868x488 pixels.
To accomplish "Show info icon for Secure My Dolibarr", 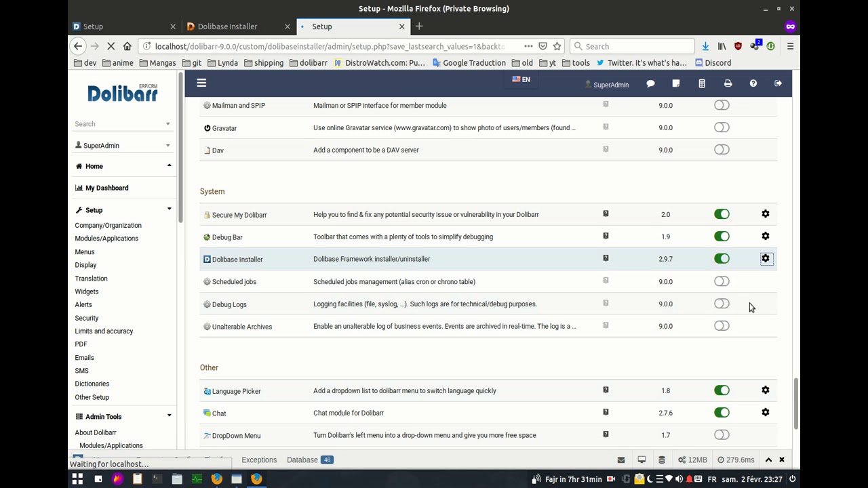I will coord(606,214).
